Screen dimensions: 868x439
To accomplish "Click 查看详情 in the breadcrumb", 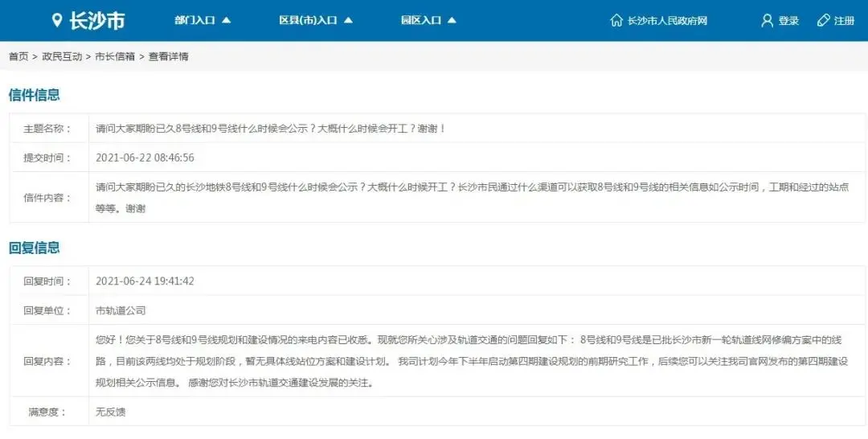I will pos(169,56).
